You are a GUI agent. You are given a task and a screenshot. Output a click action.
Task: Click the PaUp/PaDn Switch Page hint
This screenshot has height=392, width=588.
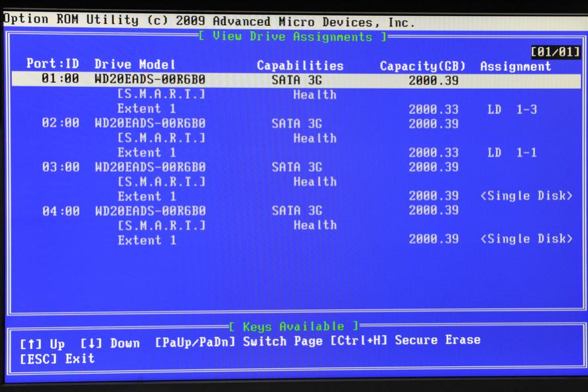tap(239, 342)
